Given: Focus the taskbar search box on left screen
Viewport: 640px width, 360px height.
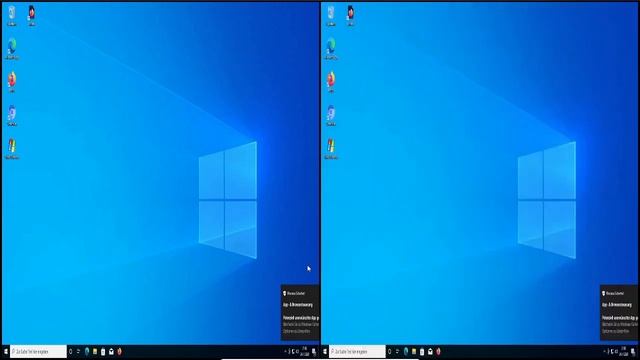Looking at the screenshot, I should click(38, 351).
